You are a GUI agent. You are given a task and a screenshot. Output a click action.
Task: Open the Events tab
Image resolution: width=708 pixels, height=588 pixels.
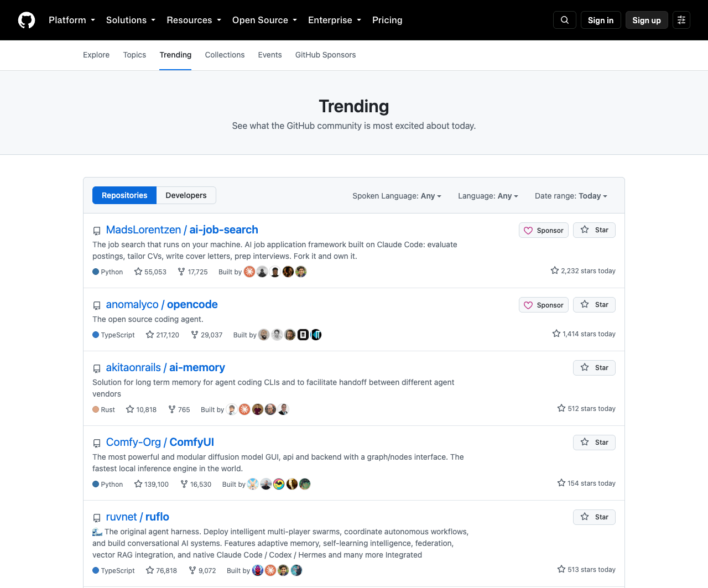point(270,55)
